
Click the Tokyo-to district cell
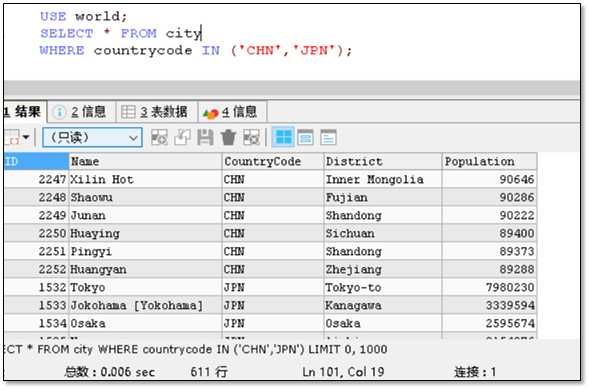(x=383, y=288)
